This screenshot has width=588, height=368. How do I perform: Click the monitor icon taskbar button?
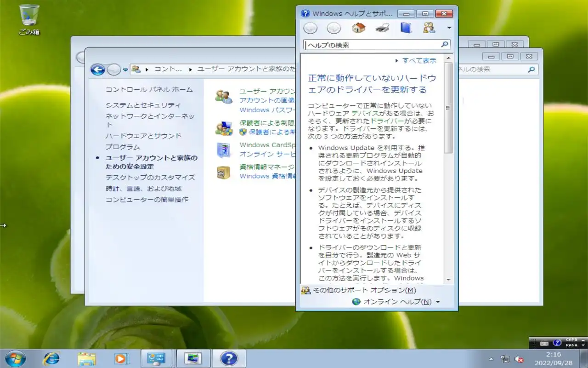coord(193,358)
